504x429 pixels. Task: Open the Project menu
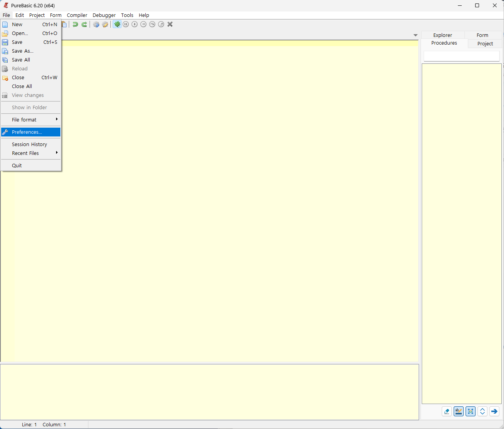(37, 15)
